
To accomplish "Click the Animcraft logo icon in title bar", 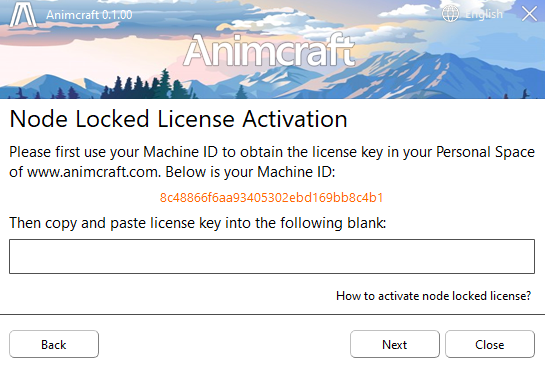I will 23,14.
